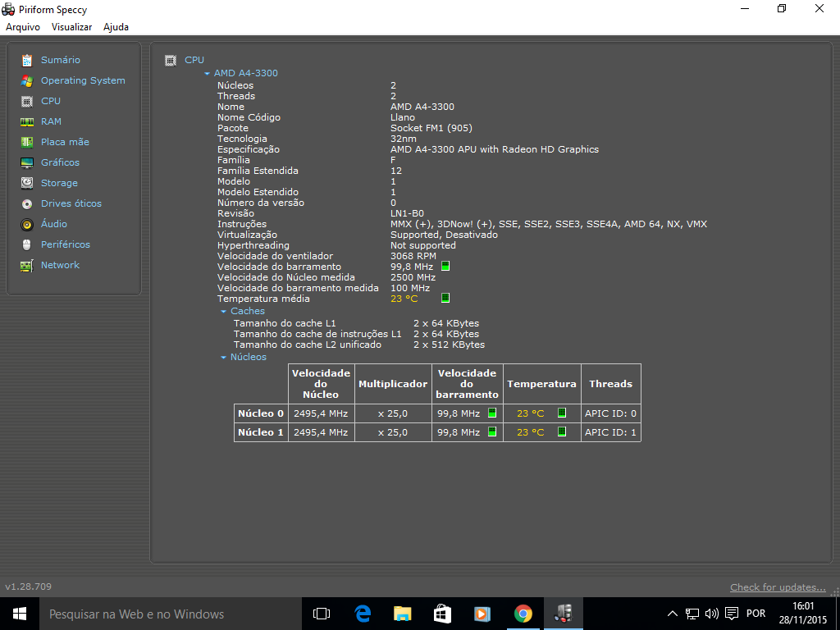The image size is (840, 630).
Task: Click the Gráficos monitor icon
Action: [x=27, y=162]
